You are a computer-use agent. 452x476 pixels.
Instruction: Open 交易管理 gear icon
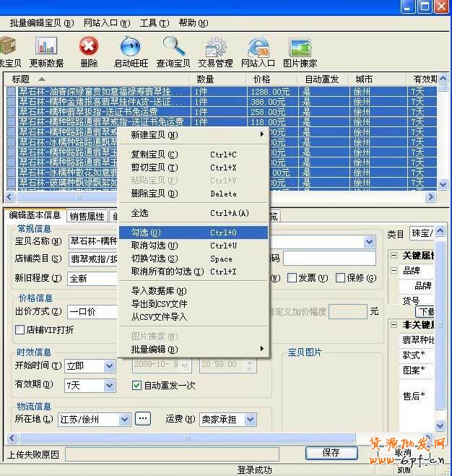(215, 48)
